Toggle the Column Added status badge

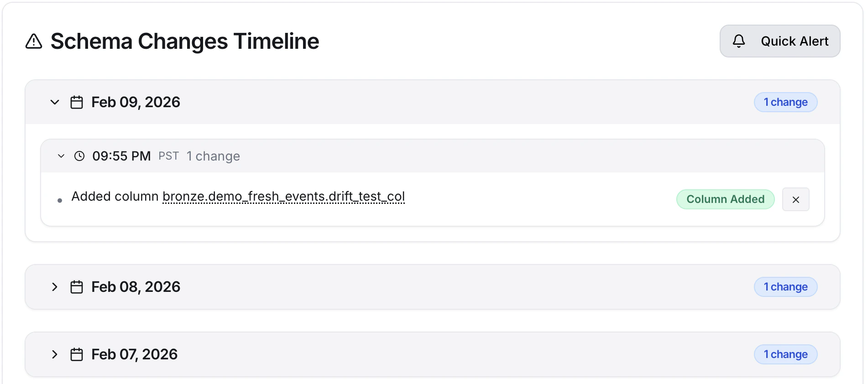coord(725,199)
